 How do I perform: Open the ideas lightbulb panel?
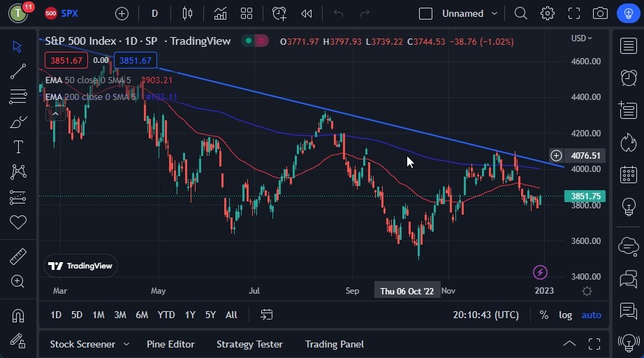pyautogui.click(x=629, y=207)
